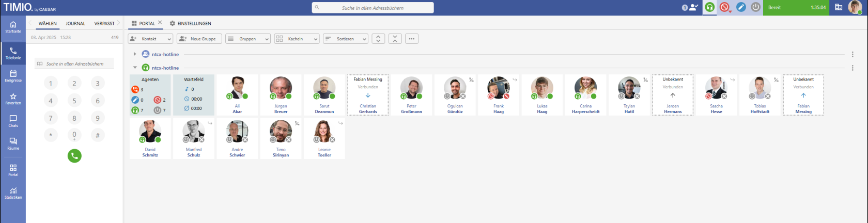Open the three-dots more options button
868x223 pixels.
[411, 39]
